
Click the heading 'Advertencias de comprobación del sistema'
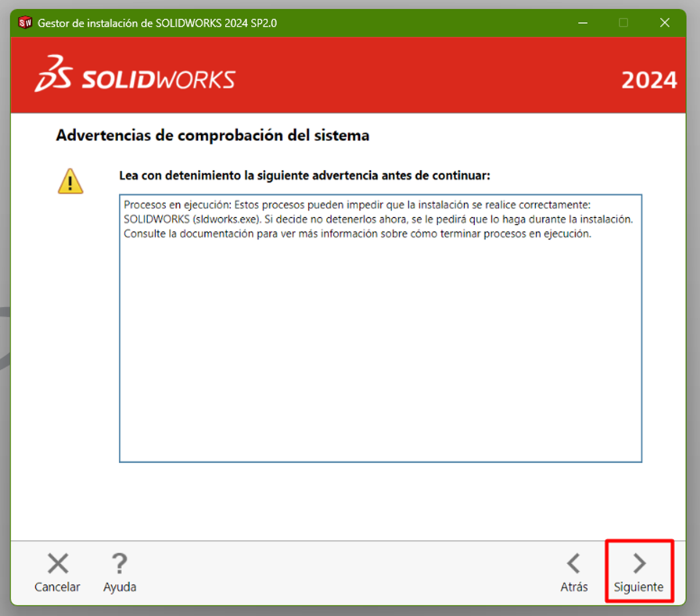click(x=212, y=135)
